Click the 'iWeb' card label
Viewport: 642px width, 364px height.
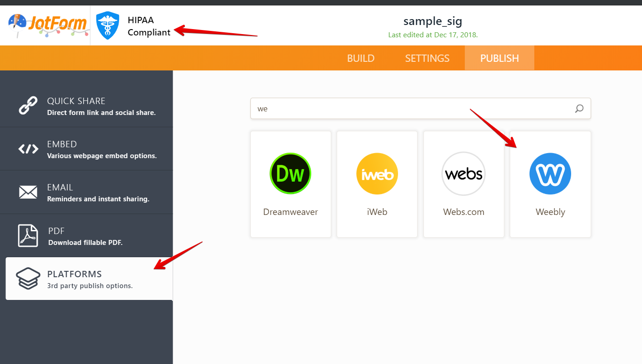(x=377, y=212)
